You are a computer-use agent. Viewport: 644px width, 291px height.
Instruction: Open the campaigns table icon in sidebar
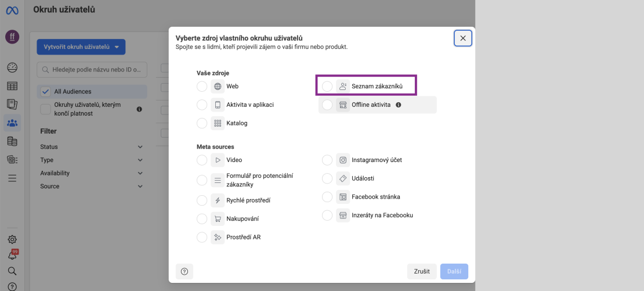click(12, 86)
